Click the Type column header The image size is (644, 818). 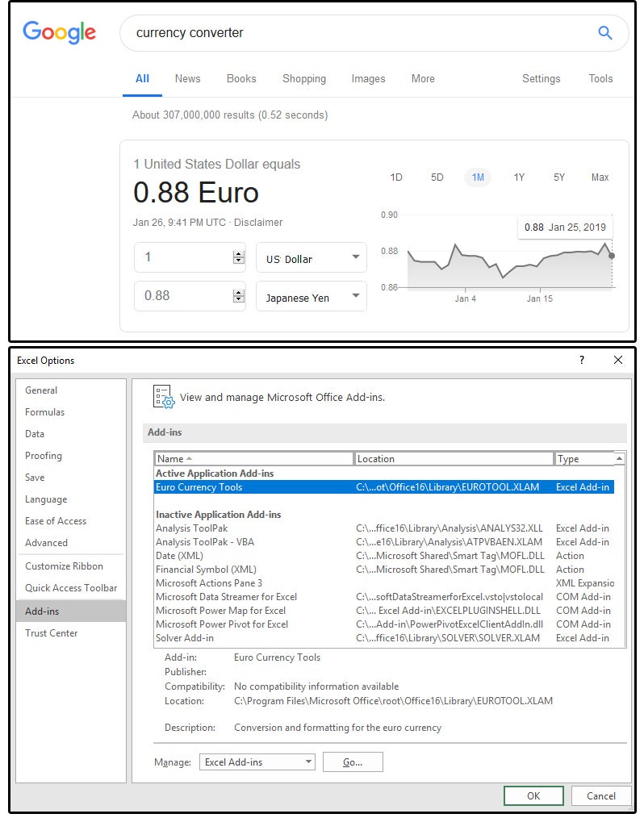(583, 458)
